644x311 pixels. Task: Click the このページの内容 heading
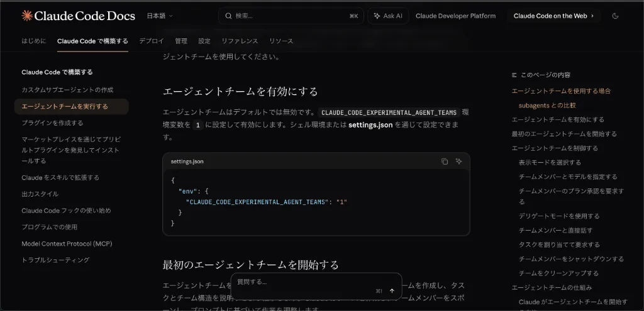(545, 75)
